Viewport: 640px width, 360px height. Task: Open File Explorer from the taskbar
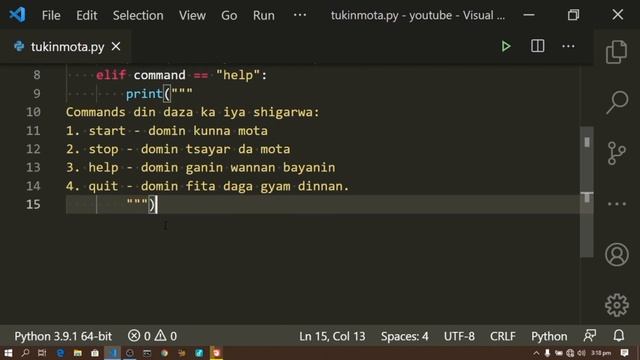(x=78, y=353)
